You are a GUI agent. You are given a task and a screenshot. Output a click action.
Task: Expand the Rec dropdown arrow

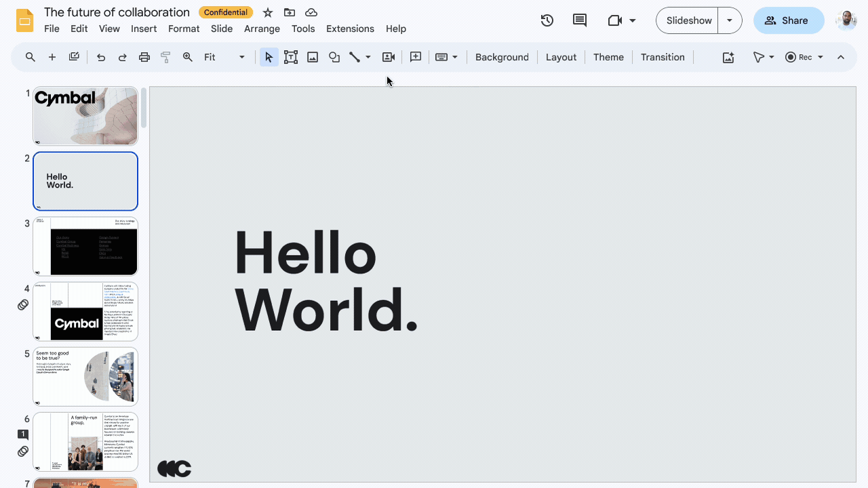[x=821, y=57]
